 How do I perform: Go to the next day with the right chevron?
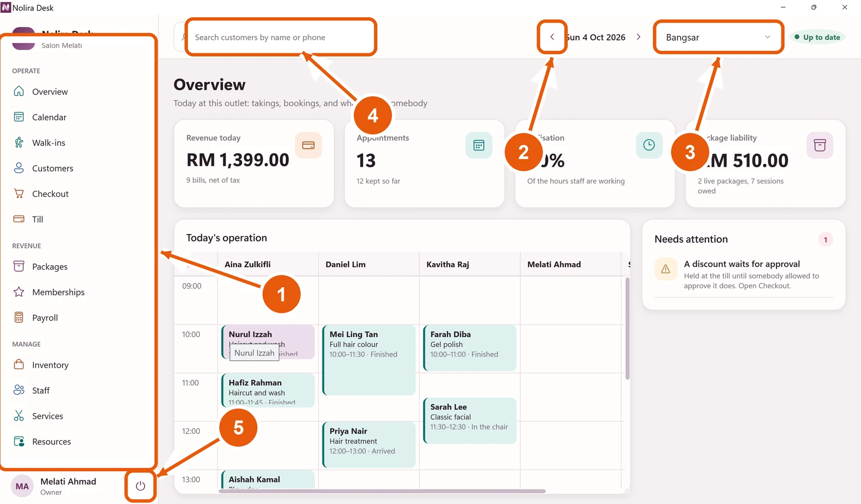point(638,37)
